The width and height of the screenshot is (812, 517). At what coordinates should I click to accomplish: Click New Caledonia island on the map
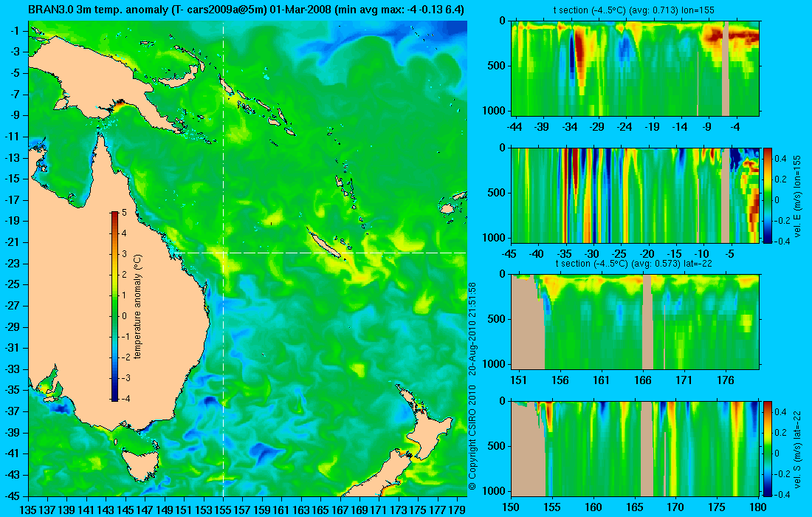(x=323, y=243)
